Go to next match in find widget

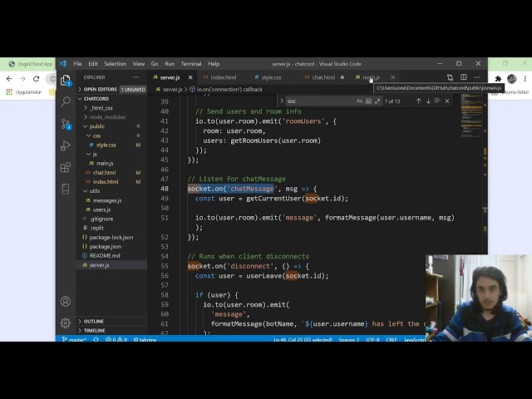coord(428,101)
